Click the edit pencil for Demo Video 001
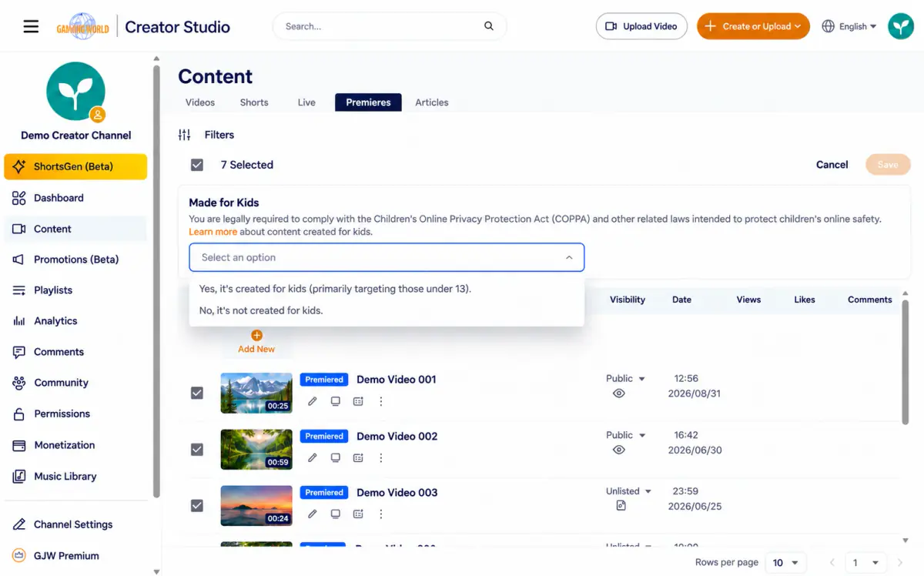 tap(313, 401)
